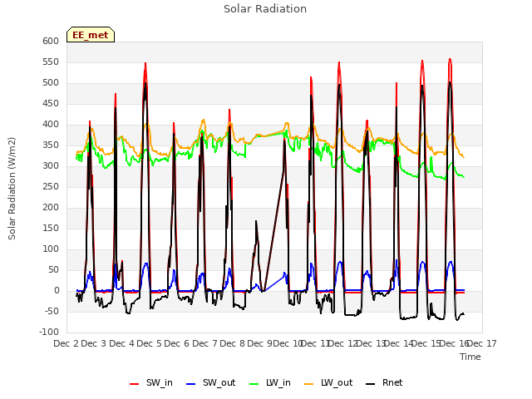Click the '450' y-axis tick label
This screenshot has width=532, height=399.
click(51, 103)
